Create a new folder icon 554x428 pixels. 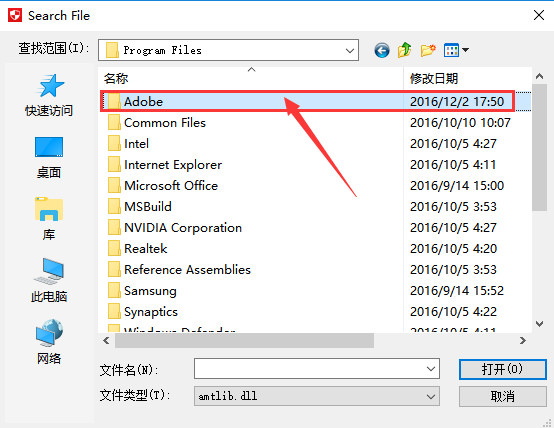(428, 51)
